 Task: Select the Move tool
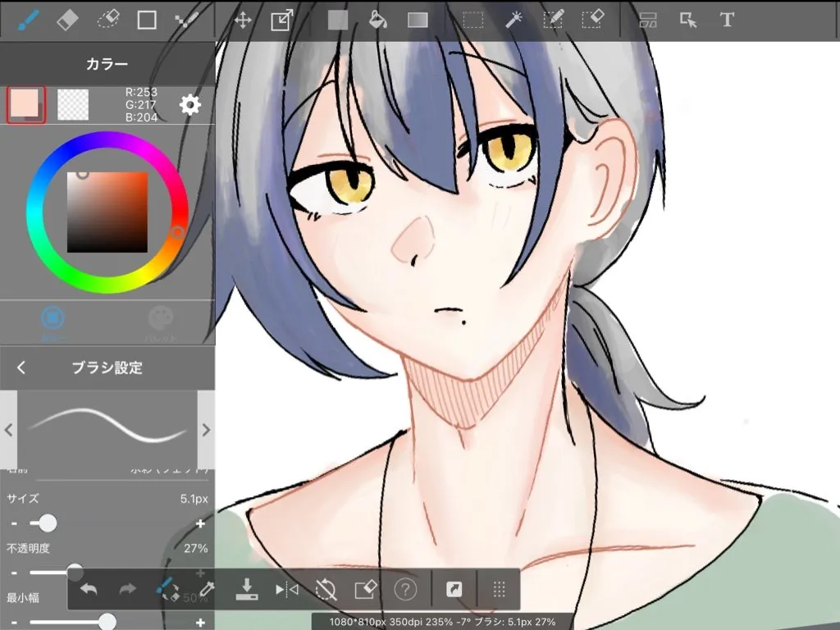(x=243, y=21)
